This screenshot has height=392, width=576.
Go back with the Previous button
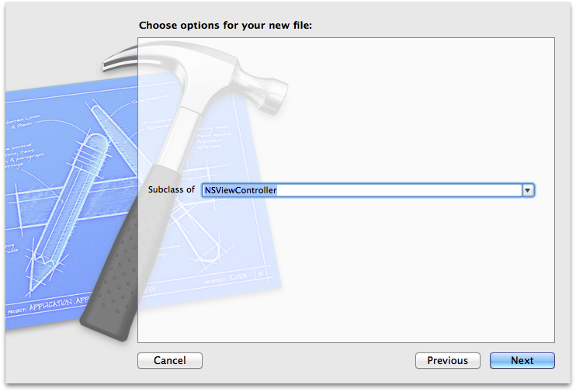pyautogui.click(x=447, y=360)
